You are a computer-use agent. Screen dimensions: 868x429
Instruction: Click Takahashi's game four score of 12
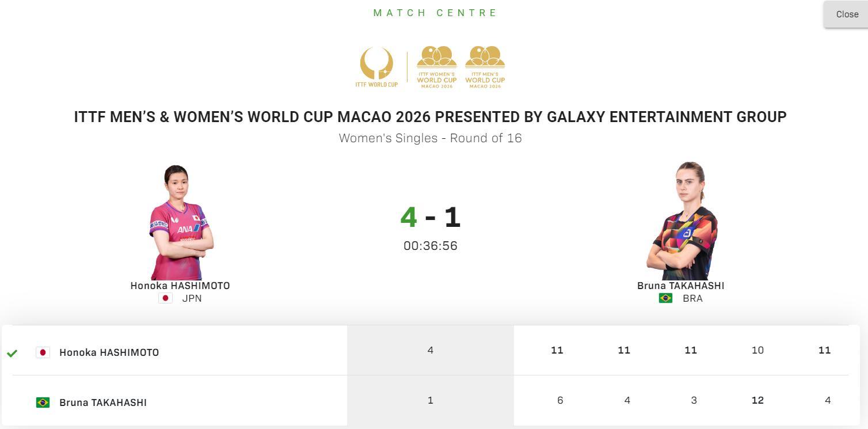click(x=757, y=400)
